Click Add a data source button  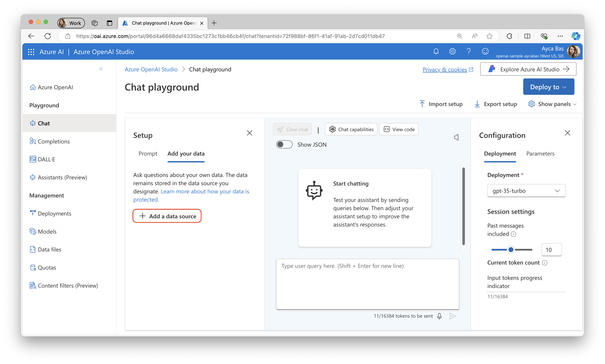(x=168, y=216)
